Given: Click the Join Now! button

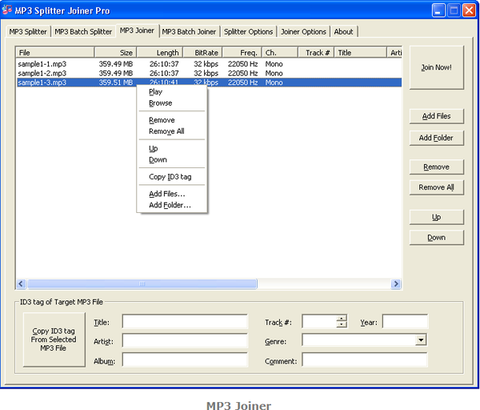Looking at the screenshot, I should pos(436,67).
